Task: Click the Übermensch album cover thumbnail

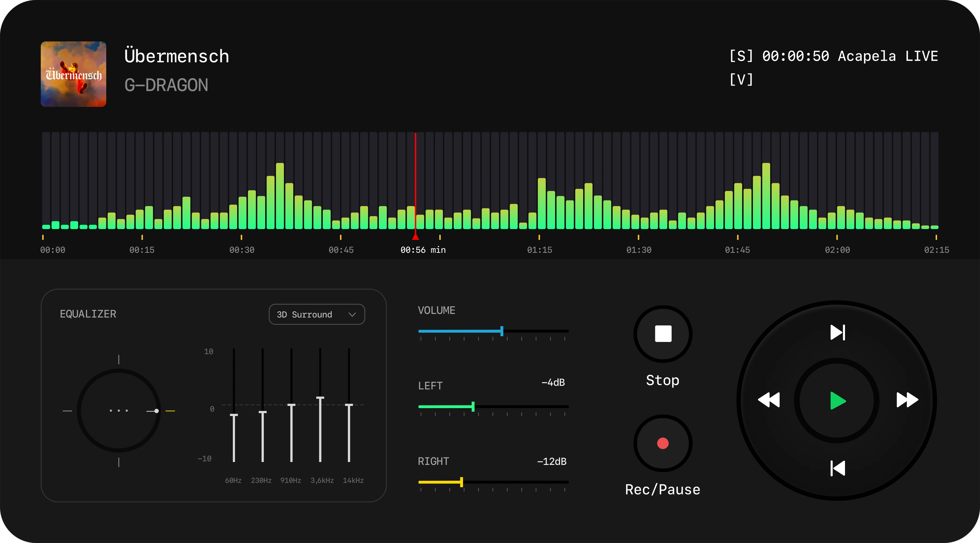Action: pyautogui.click(x=73, y=74)
